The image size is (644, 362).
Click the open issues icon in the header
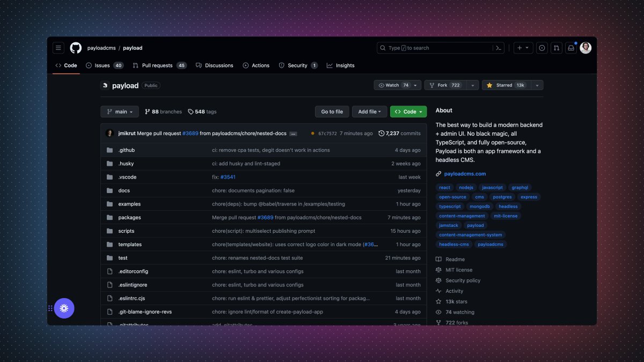point(542,48)
